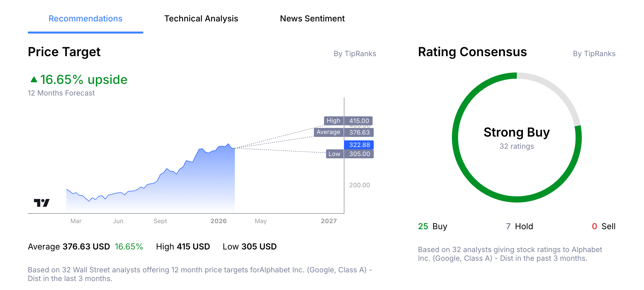644x290 pixels.
Task: Click By TipRanks next to Rating Consensus
Action: point(594,54)
